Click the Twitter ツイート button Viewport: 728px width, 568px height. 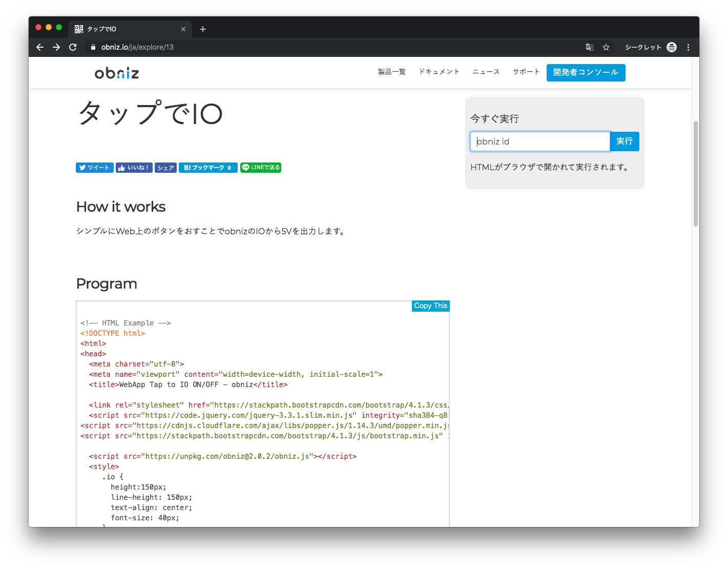[x=95, y=168]
